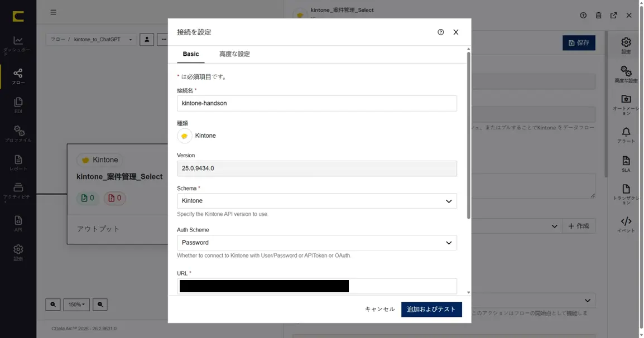Switch to the Basic tab

point(190,54)
